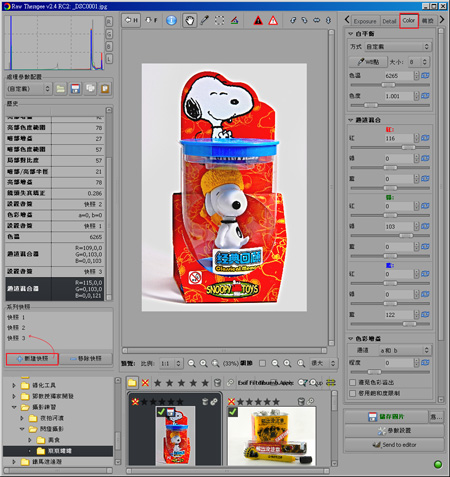Toggle the black-filled clipping warning triangle

pos(258,21)
